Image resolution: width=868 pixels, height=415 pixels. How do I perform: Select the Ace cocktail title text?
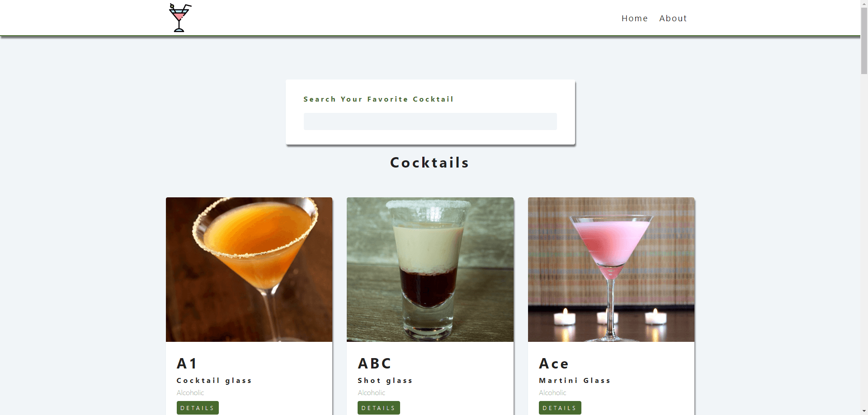[554, 364]
